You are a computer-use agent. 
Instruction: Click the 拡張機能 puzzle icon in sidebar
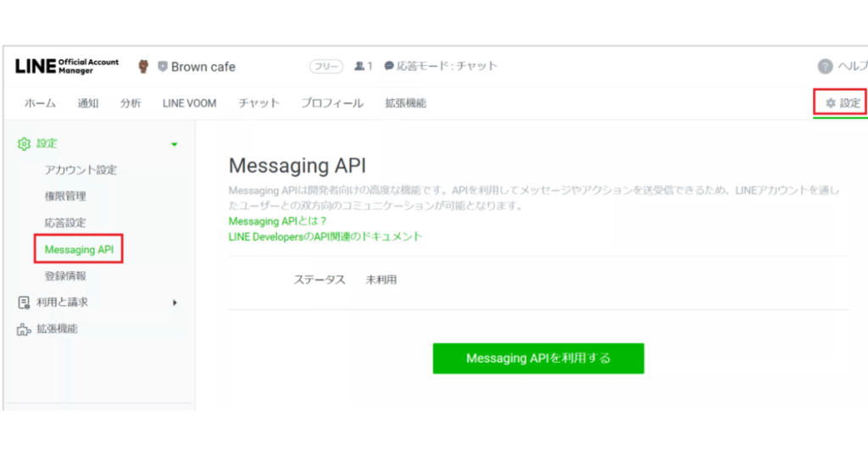click(x=24, y=329)
